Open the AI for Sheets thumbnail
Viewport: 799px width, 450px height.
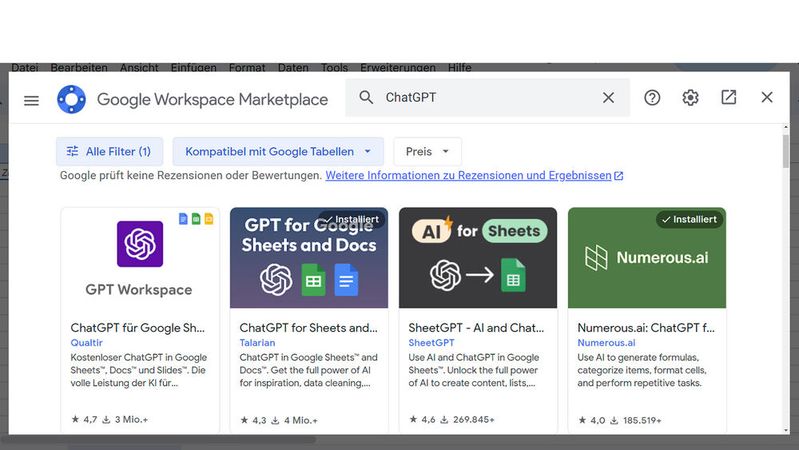(478, 257)
